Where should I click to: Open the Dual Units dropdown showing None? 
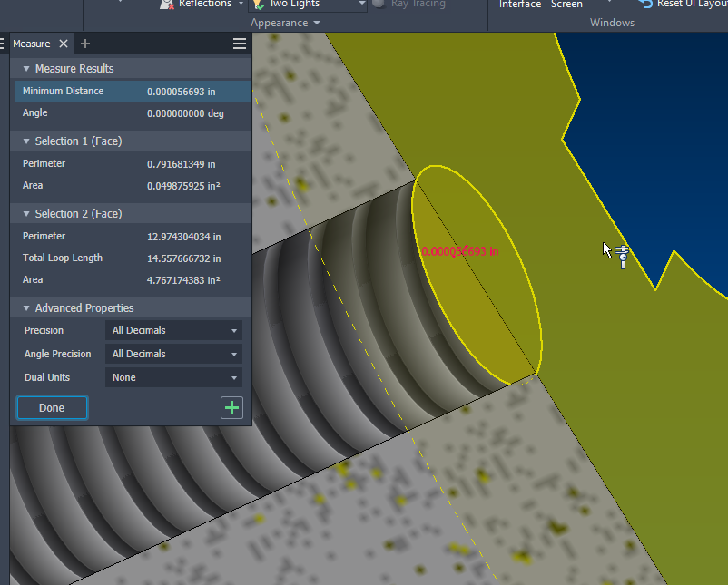click(173, 376)
